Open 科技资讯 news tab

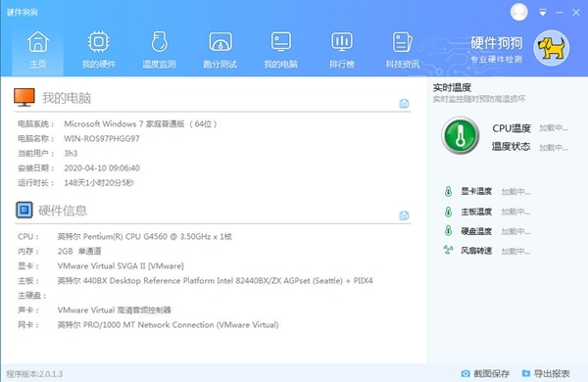click(403, 51)
